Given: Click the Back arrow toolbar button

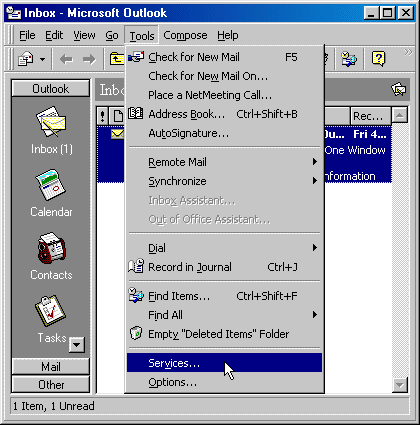Looking at the screenshot, I should (x=66, y=60).
